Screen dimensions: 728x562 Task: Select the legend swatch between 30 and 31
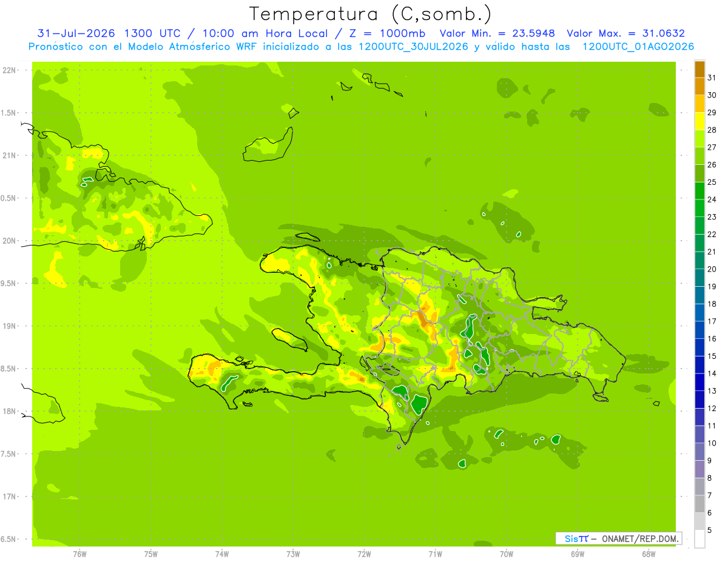coord(699,86)
